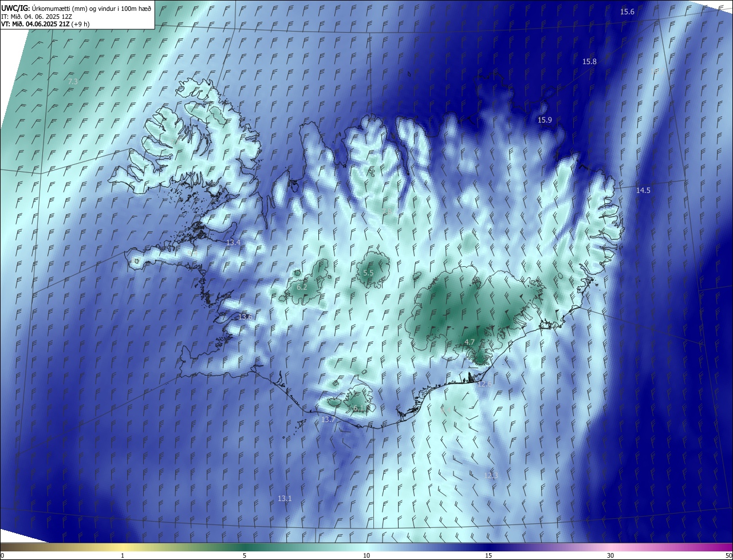This screenshot has height=560, width=733.
Task: Click the color scale tick label 5
Action: tap(245, 555)
